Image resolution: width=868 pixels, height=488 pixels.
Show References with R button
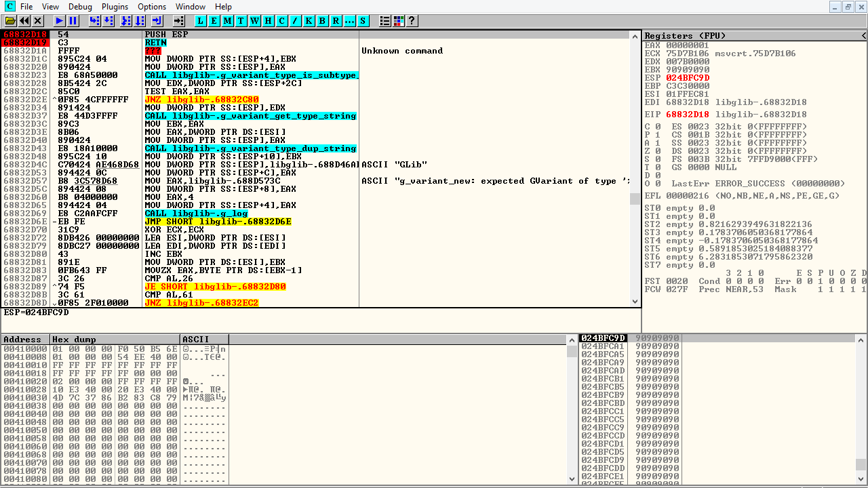[336, 21]
